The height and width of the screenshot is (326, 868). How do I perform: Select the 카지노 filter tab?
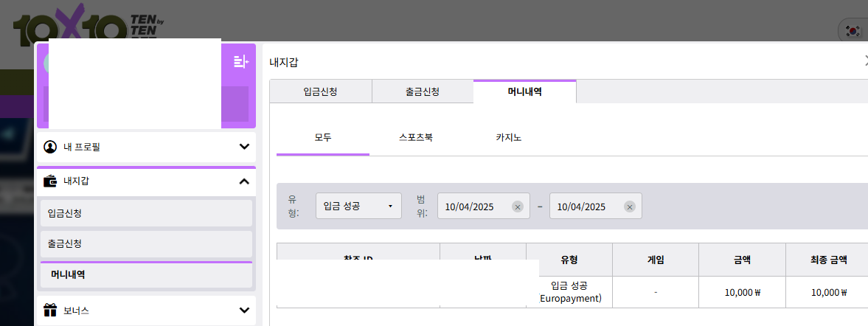click(x=509, y=137)
